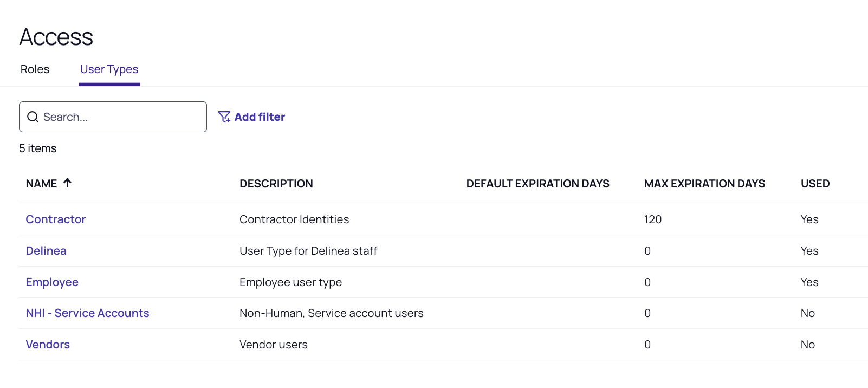This screenshot has width=868, height=388.
Task: Click the MAX EXPIRATION DAYS column header
Action: 704,184
